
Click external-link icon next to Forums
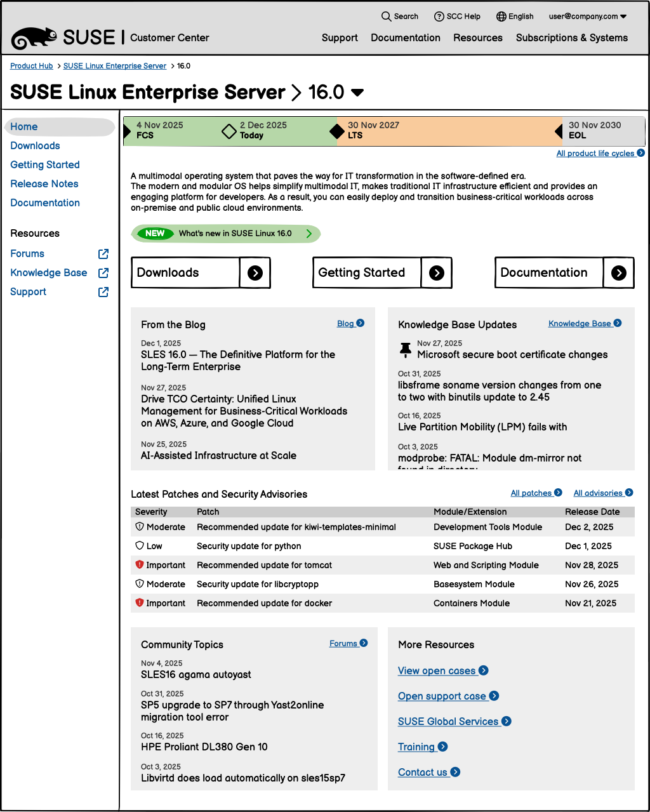(103, 254)
